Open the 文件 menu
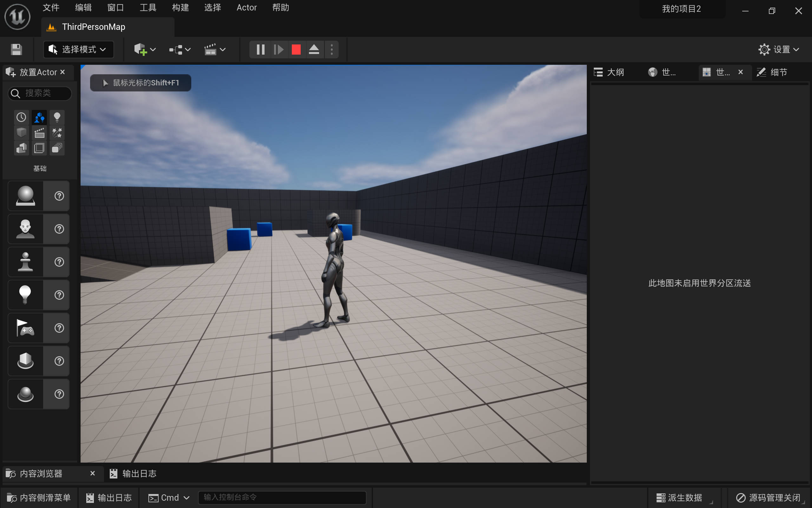Screen dimensions: 812x508 tap(51, 7)
